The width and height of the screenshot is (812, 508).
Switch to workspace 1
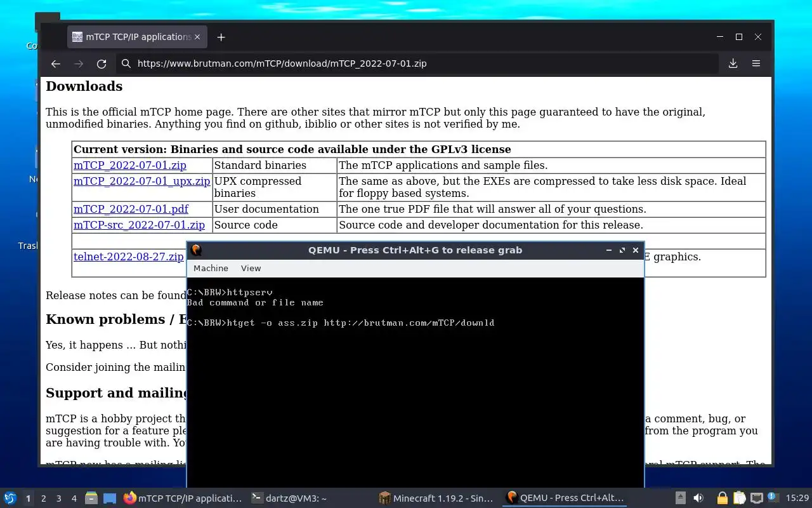click(28, 498)
